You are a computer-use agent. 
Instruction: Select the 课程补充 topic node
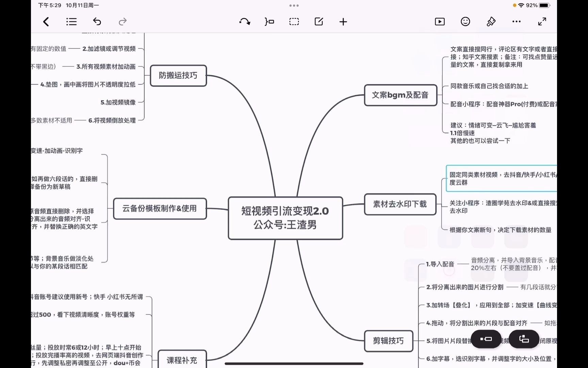[x=182, y=359]
